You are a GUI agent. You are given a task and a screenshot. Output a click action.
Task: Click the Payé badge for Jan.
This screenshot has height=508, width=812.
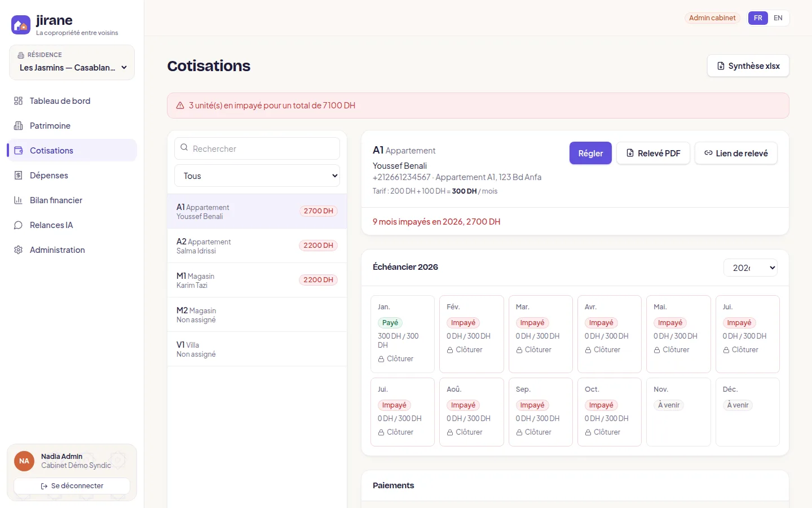pyautogui.click(x=390, y=323)
